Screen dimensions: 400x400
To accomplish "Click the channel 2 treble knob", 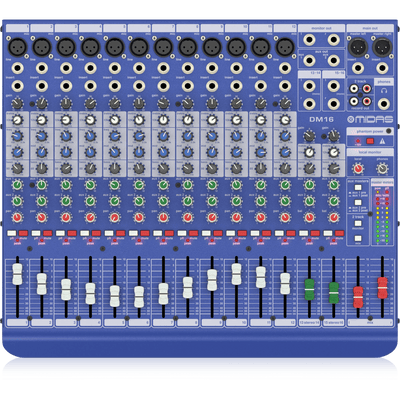I will [x=42, y=120].
